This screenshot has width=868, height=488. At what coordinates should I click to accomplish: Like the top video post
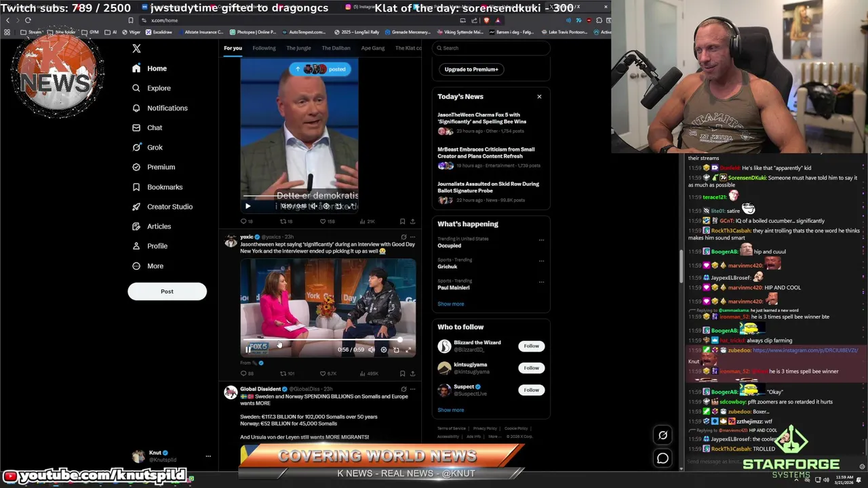(328, 222)
